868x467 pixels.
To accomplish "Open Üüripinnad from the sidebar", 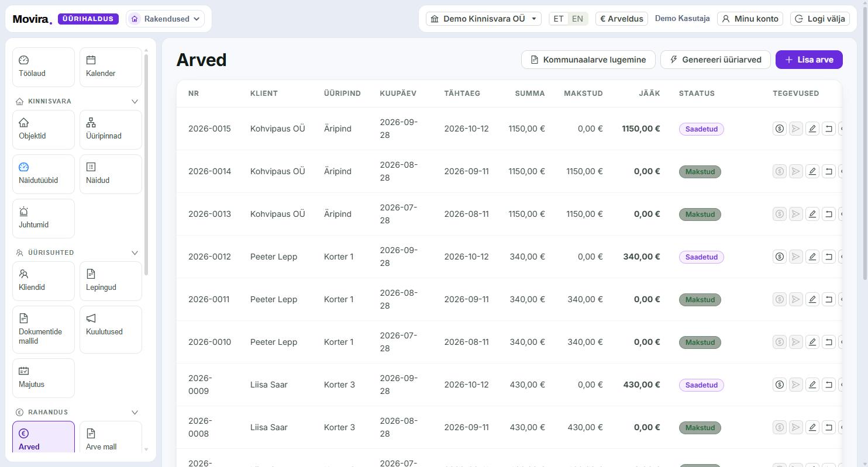I will tap(111, 130).
